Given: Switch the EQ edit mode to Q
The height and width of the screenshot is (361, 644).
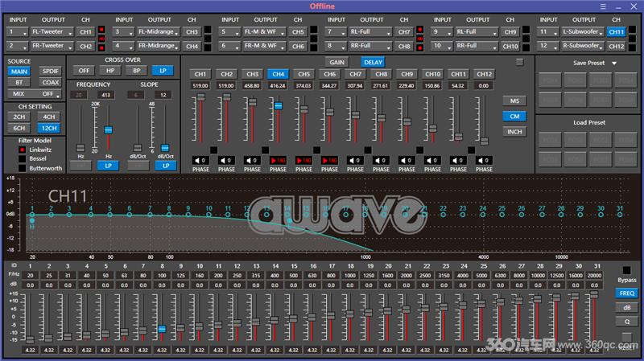Looking at the screenshot, I should coord(626,322).
